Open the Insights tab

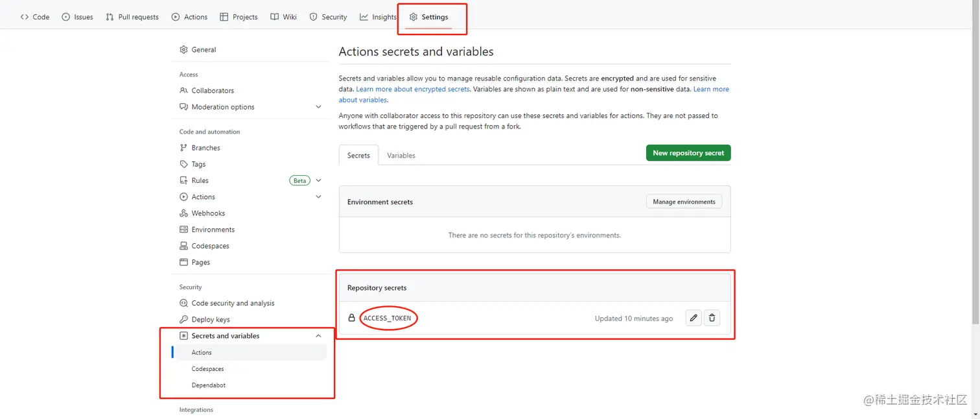tap(378, 17)
